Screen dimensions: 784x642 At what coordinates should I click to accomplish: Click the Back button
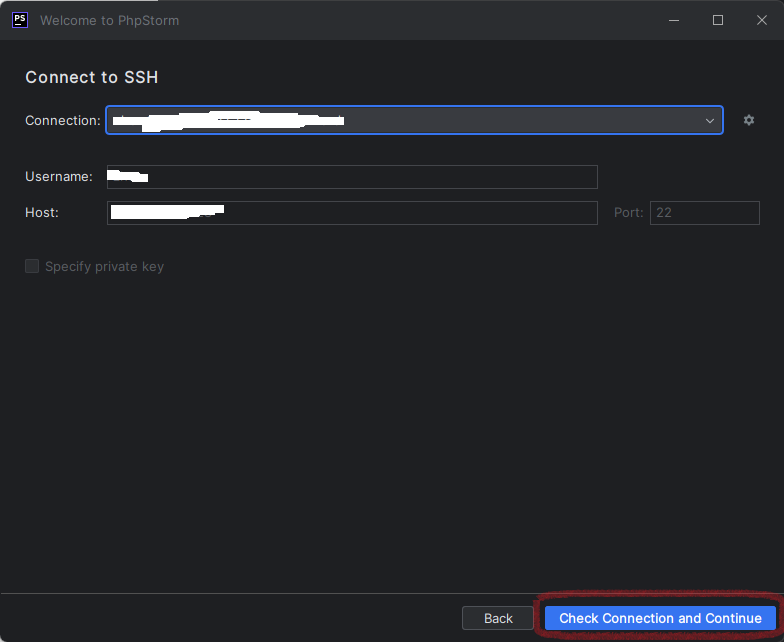498,618
